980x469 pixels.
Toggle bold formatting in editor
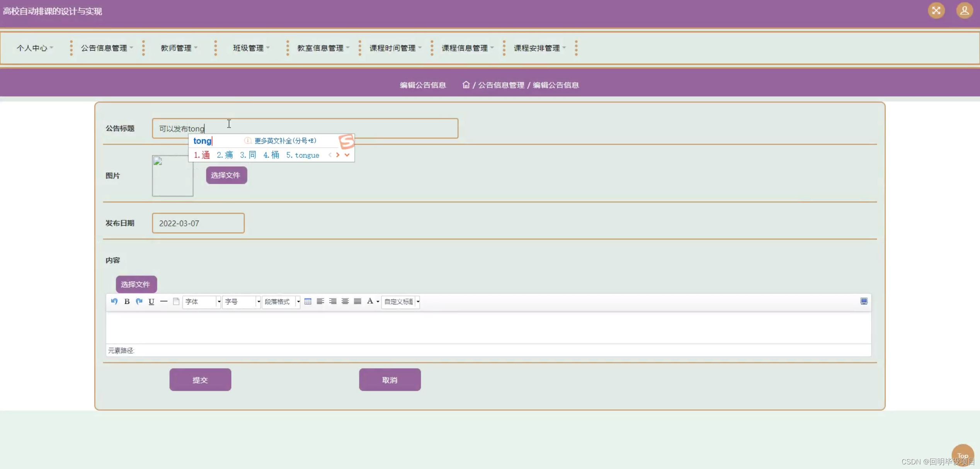pos(127,301)
